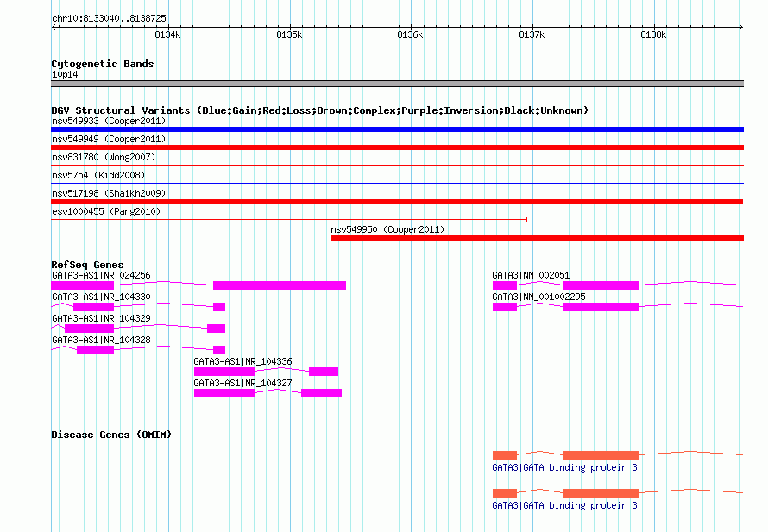Open transcript label GATA3-AS1|NR_104329

tap(101, 318)
